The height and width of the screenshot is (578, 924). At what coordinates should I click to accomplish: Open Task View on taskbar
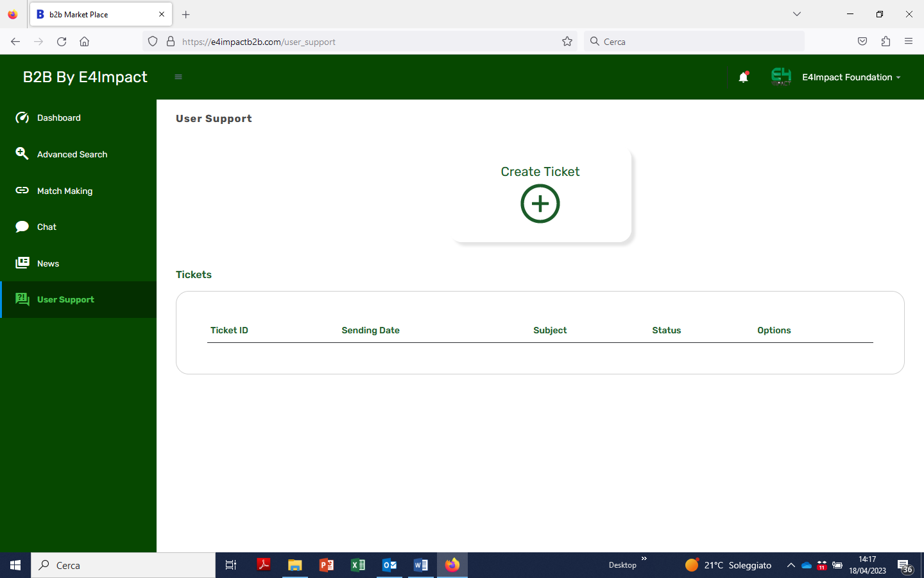tap(231, 565)
